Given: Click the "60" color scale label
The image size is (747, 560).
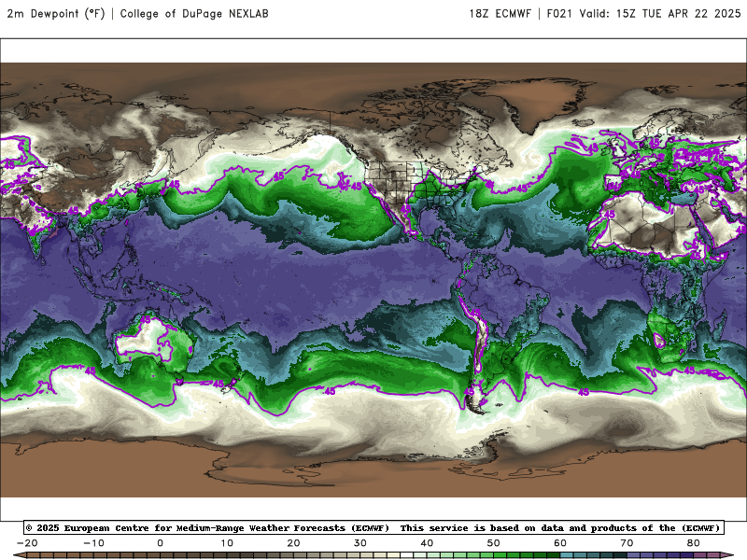Looking at the screenshot, I should 560,543.
